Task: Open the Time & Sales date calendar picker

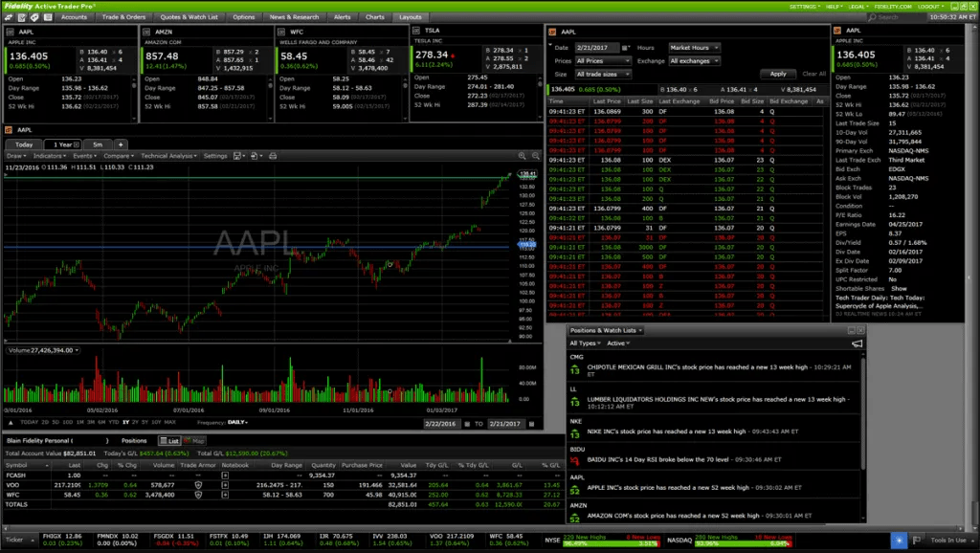Action: click(x=625, y=48)
